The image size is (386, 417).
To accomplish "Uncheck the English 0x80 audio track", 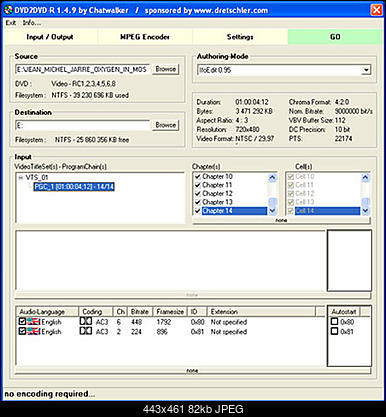I will 22,321.
